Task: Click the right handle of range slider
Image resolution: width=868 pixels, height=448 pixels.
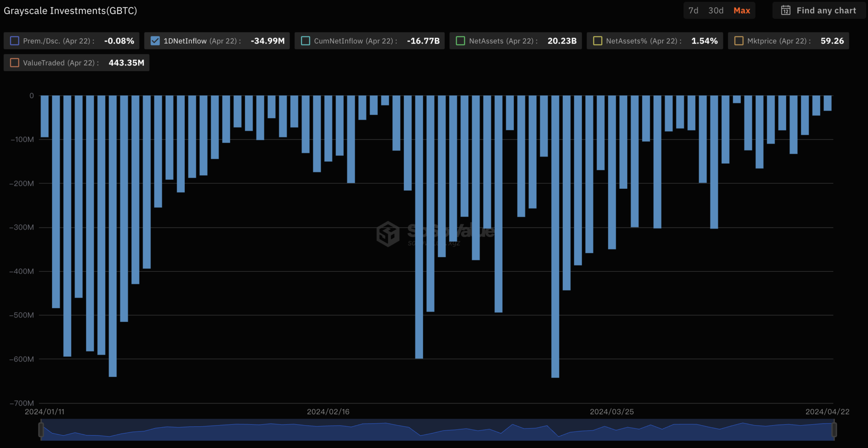Action: 834,429
